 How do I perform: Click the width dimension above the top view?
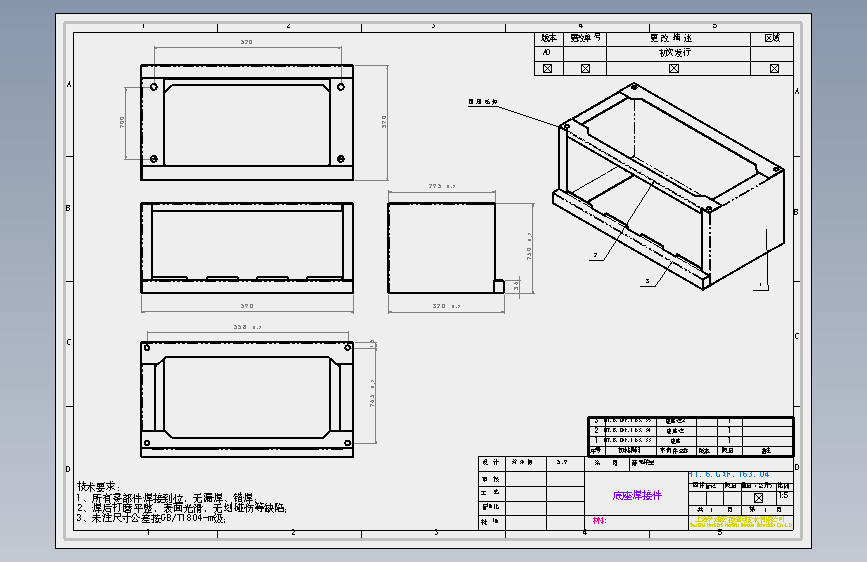247,42
